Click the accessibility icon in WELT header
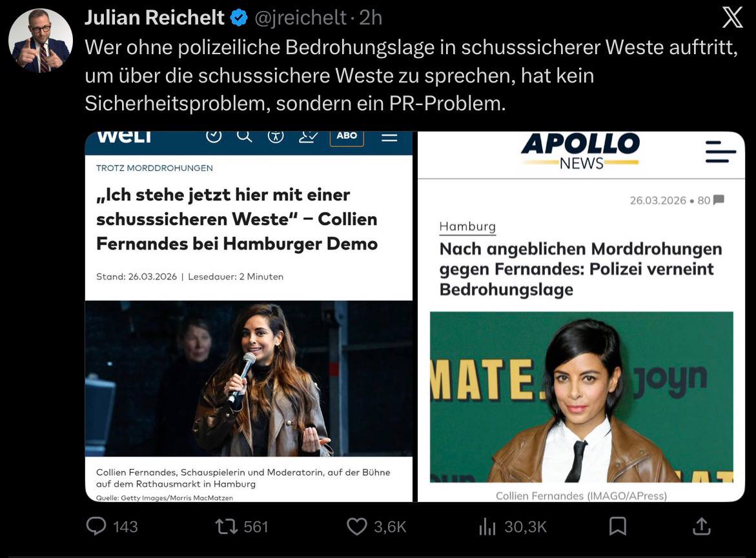Viewport: 756px width, 558px height. tap(276, 135)
